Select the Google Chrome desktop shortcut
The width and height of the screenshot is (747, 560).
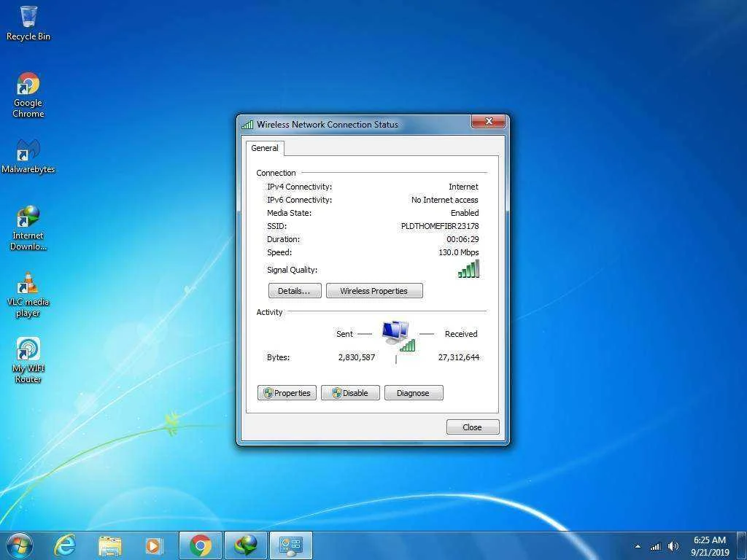point(28,94)
